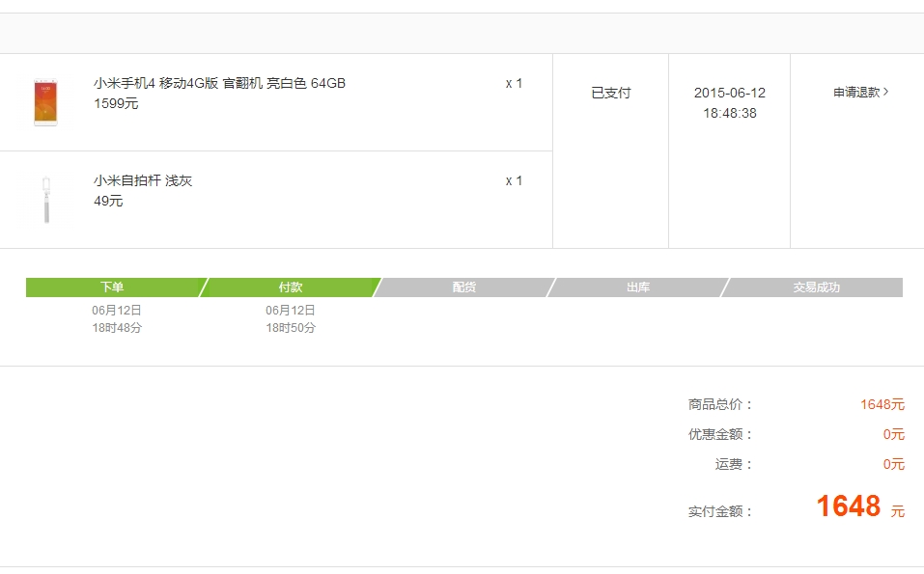
Task: Open the 小米手机4 移动4G版 product link
Action: click(x=219, y=83)
